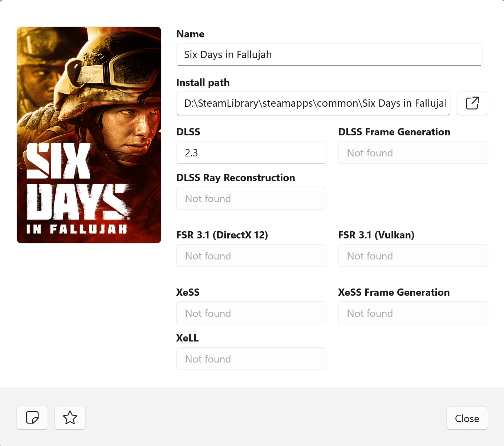Screen dimensions: 504x446
Task: Click the notes sticky-note icon button
Action: (x=32, y=418)
